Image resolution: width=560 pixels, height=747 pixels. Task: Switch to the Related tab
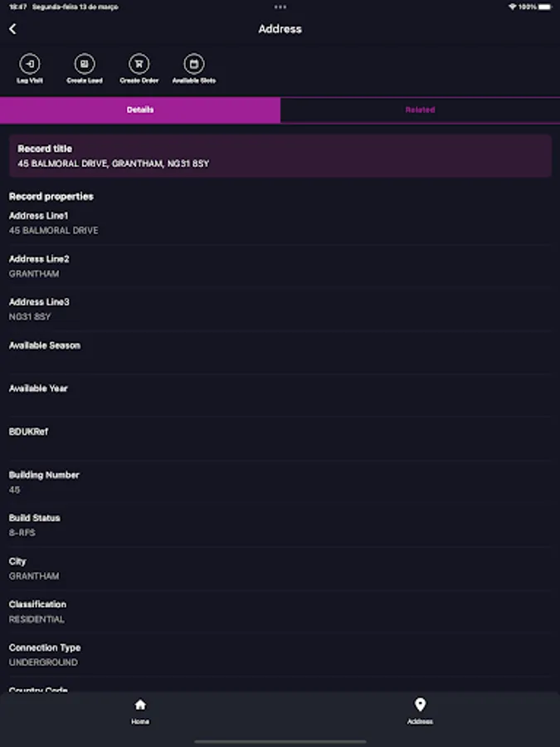(420, 110)
